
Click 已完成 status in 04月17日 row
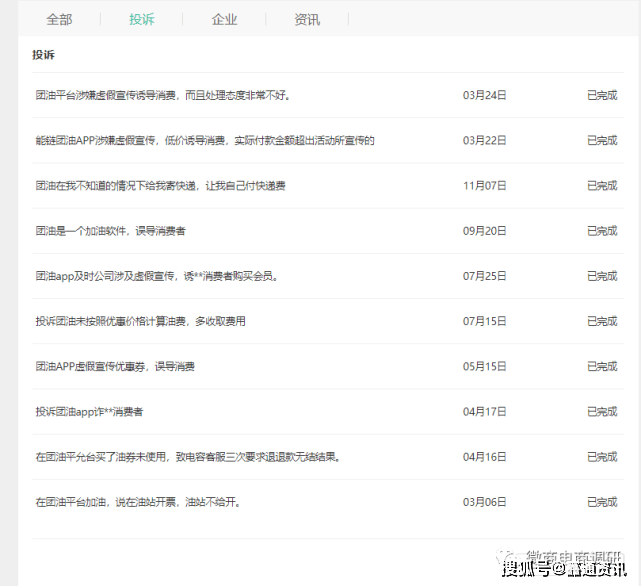602,412
